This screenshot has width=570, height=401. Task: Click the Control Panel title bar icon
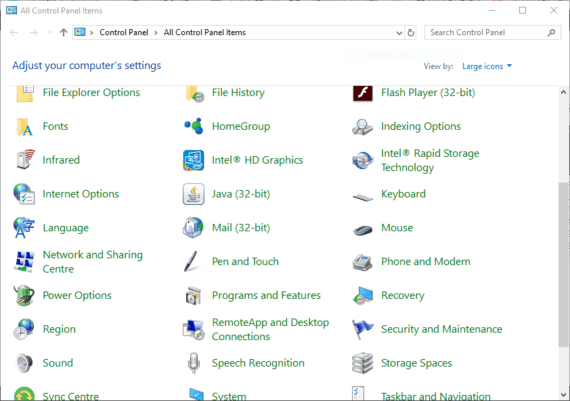(11, 11)
